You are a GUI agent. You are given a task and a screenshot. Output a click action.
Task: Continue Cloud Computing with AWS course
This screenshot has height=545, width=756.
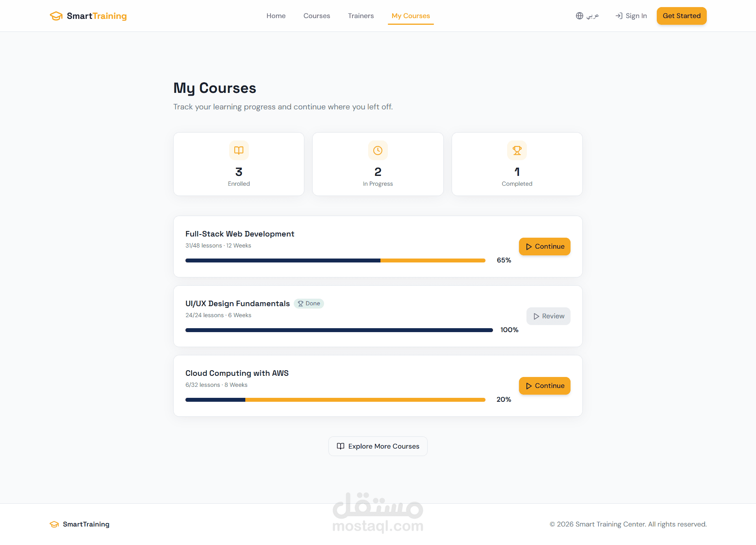[544, 386]
